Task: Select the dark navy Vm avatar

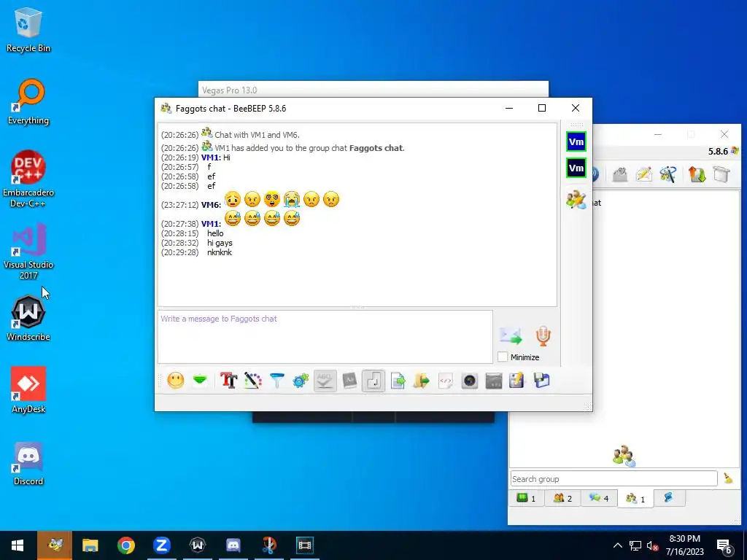Action: 576,168
